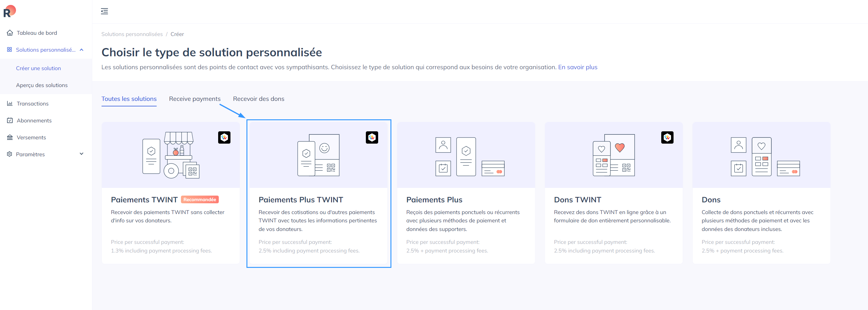Screen dimensions: 868x310
Task: Go to Solutions personnalisées breadcrumb
Action: [132, 34]
